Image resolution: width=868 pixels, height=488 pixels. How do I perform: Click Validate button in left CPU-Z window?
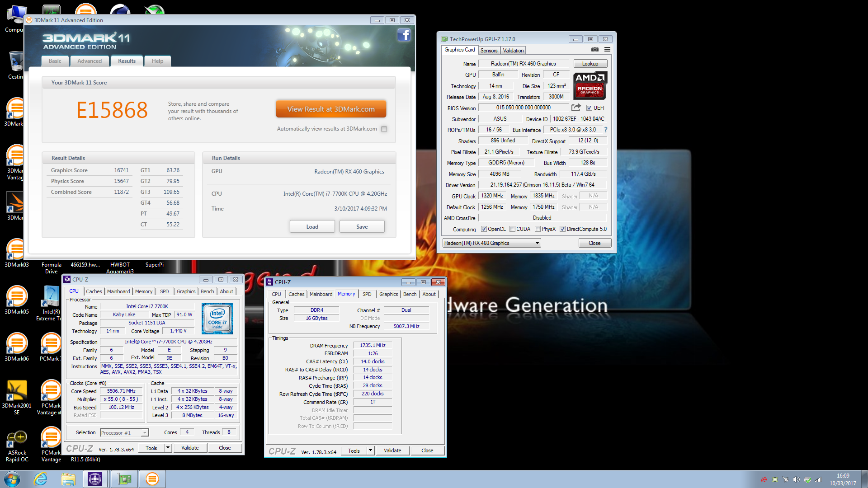190,448
